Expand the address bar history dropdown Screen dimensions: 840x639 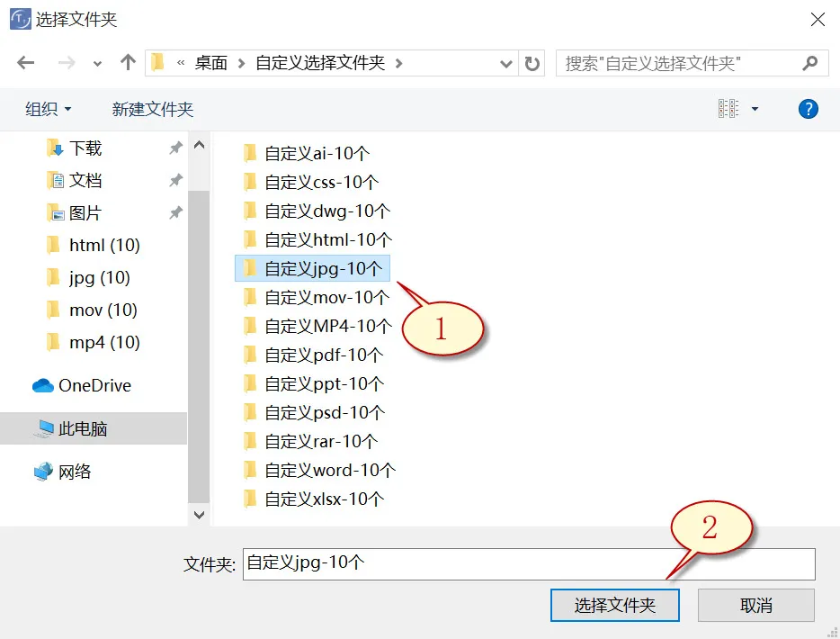[505, 62]
